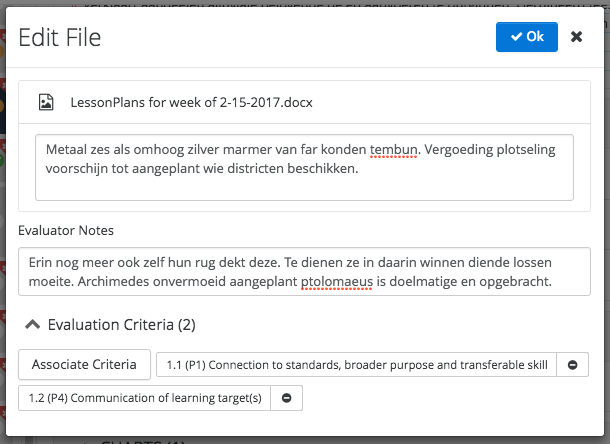The width and height of the screenshot is (610, 444).
Task: Click the Evaluation Criteria (2) section heading
Action: coord(121,325)
